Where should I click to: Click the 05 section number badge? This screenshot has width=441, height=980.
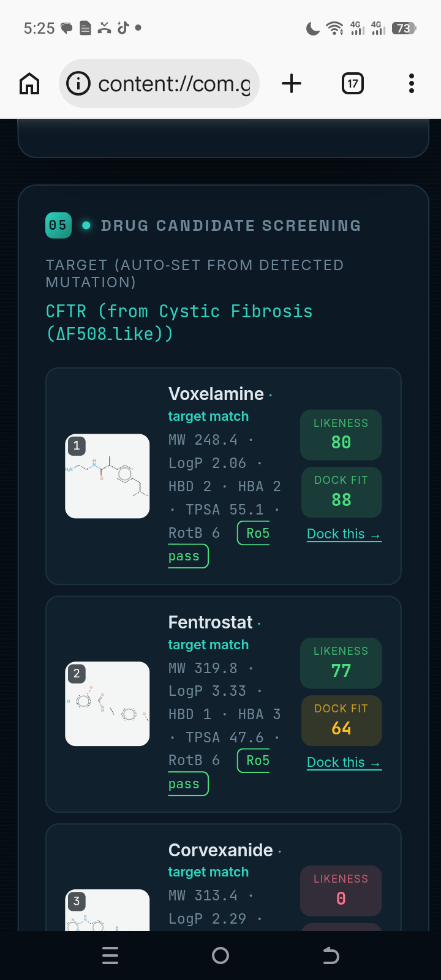(x=58, y=225)
